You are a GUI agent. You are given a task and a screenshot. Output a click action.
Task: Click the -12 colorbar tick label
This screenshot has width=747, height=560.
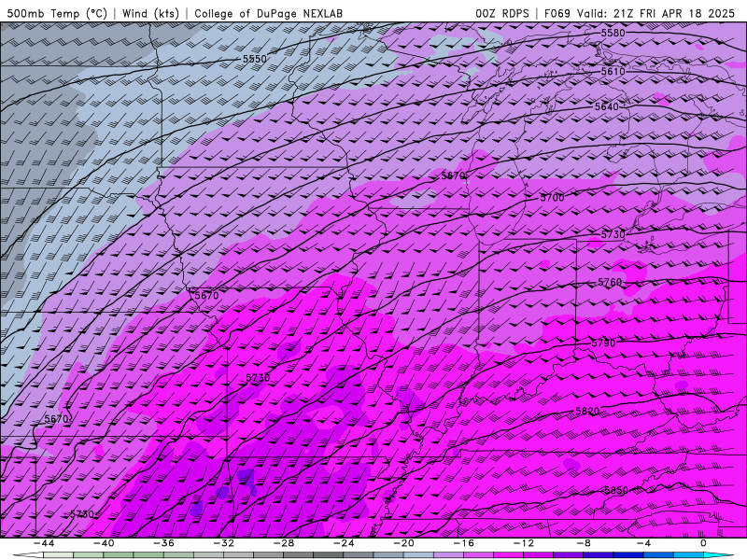click(x=524, y=543)
